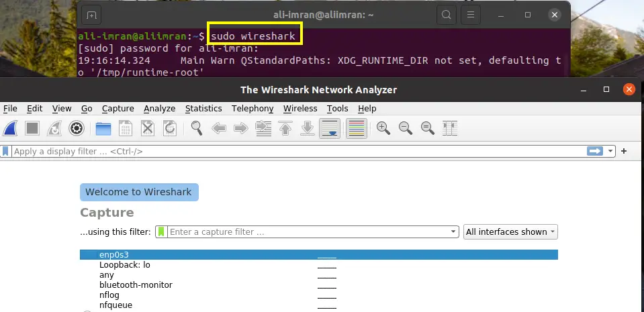Click in the capture filter input field

[308, 231]
